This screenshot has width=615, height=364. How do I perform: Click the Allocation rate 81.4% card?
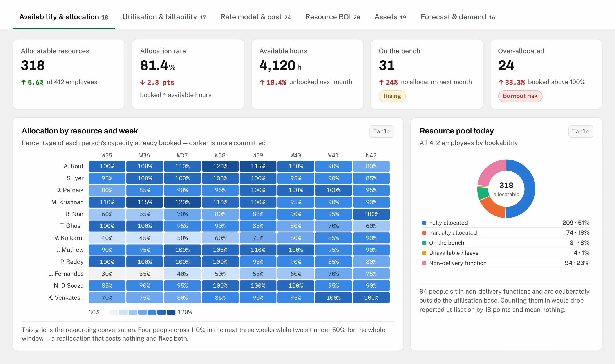[188, 74]
